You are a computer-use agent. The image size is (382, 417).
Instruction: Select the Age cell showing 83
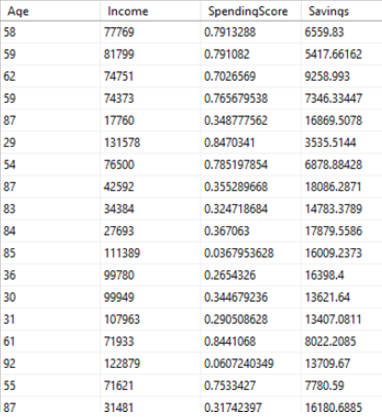click(50, 209)
